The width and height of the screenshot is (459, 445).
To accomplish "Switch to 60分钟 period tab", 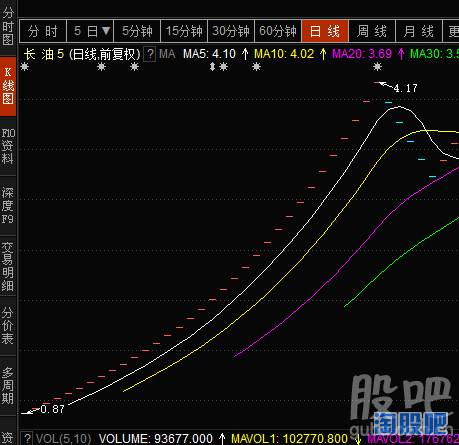I will (278, 31).
